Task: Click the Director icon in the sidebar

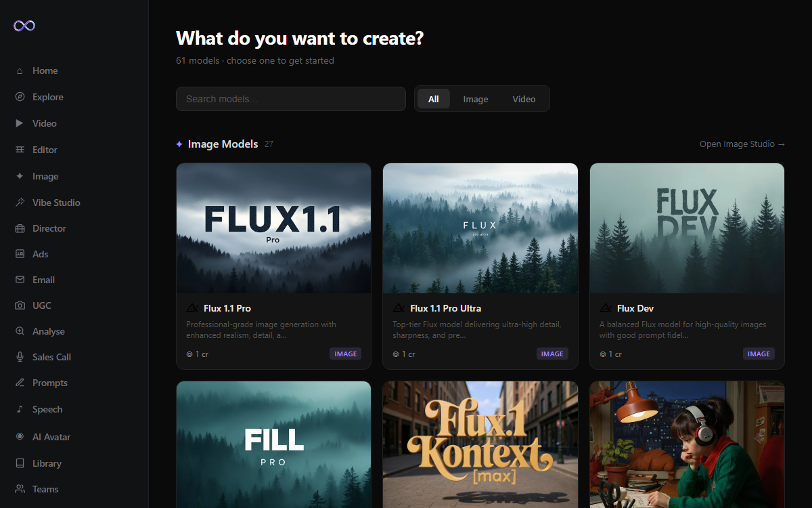Action: 20,228
